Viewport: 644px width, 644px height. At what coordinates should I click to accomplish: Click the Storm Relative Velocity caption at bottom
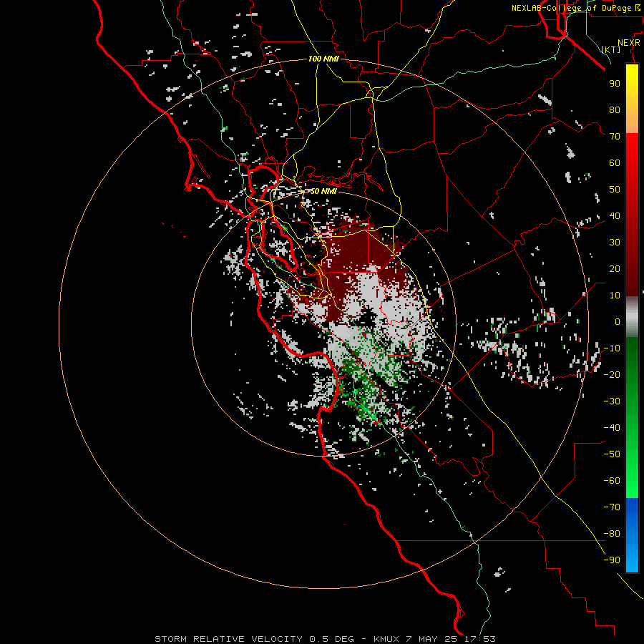326,639
